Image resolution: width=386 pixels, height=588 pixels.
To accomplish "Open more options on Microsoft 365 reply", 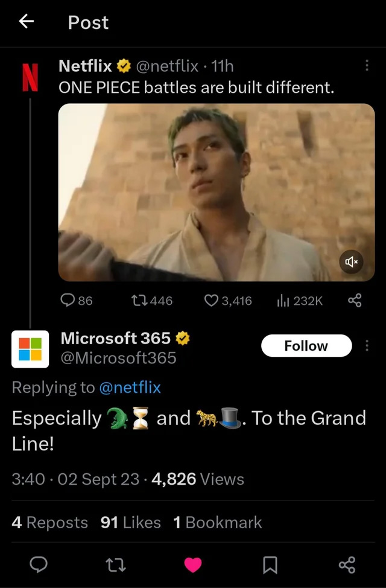I will pyautogui.click(x=367, y=346).
